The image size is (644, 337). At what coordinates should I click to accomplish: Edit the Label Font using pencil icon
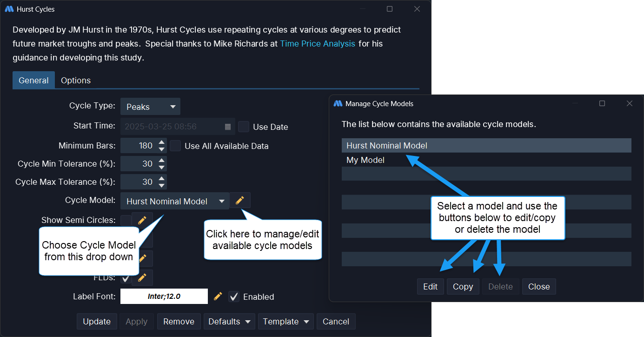[x=218, y=297]
